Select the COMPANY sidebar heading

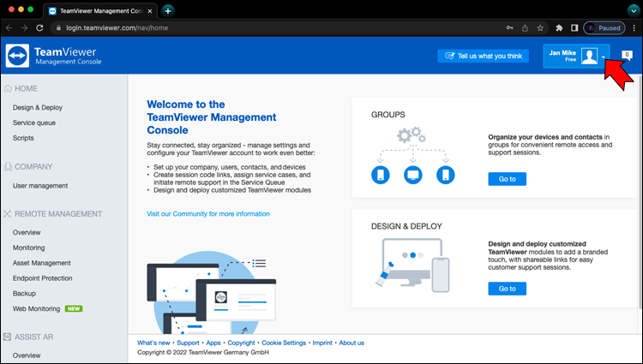pyautogui.click(x=33, y=167)
